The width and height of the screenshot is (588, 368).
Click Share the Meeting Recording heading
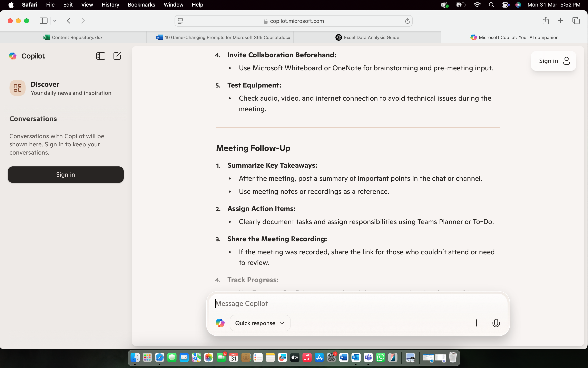277,239
